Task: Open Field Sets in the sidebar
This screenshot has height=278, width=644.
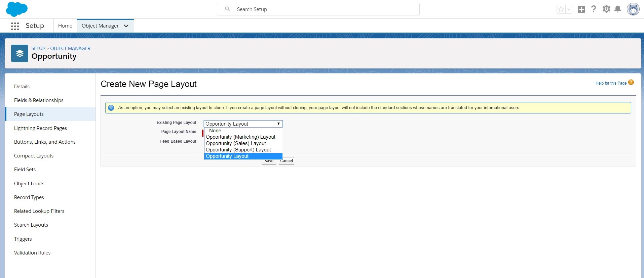Action: click(x=25, y=170)
